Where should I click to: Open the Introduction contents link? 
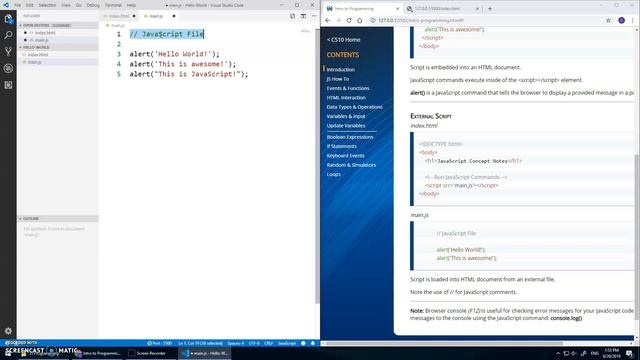click(340, 69)
